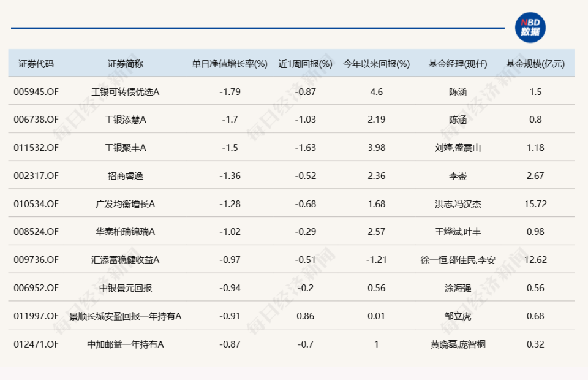Click the 基金规模(亿元) header
588x380 pixels.
pyautogui.click(x=535, y=64)
